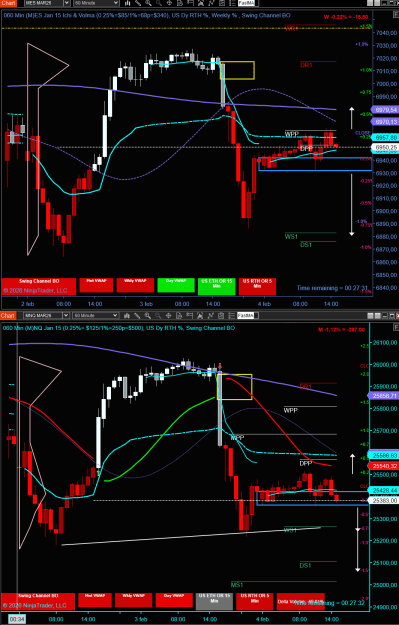This screenshot has height=625, width=399.
Task: Click the MES chart indicator title text
Action: [x=147, y=16]
